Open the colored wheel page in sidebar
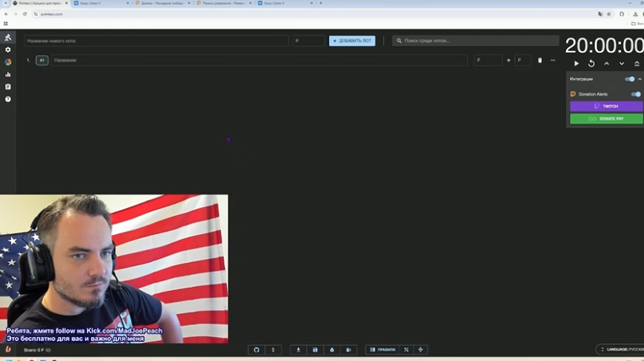644x361 pixels. [x=8, y=62]
